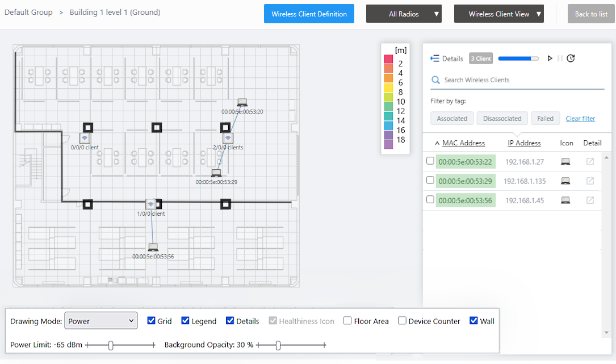
Task: Check the box for MAC 00:00:5e:00:53:22
Action: (x=430, y=161)
